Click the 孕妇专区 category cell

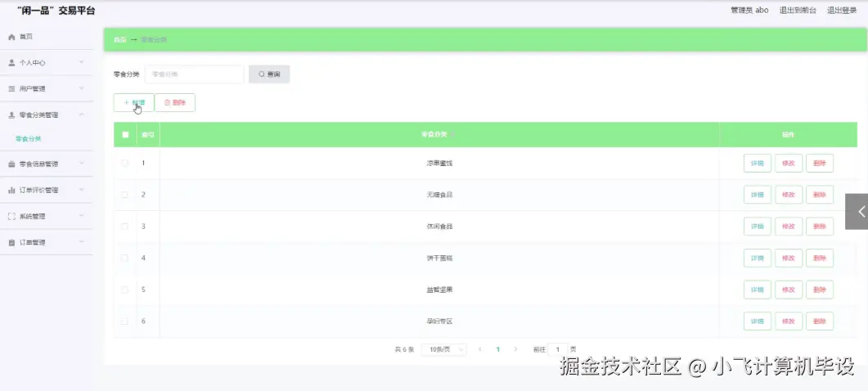(x=439, y=321)
